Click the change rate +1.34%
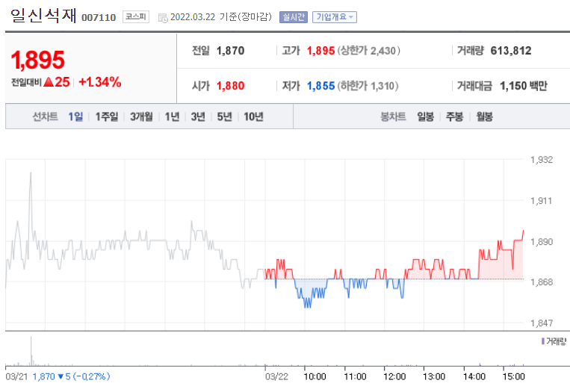570x392 pixels. 100,82
